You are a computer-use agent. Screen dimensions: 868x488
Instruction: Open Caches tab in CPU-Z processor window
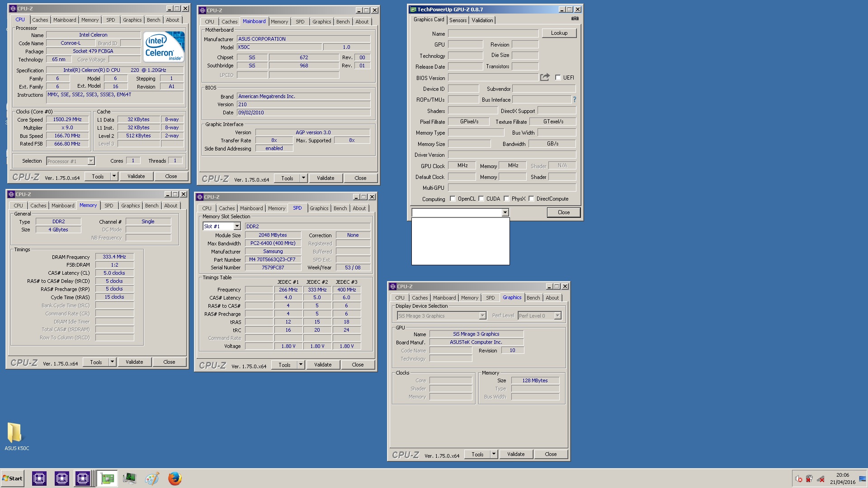[40, 20]
